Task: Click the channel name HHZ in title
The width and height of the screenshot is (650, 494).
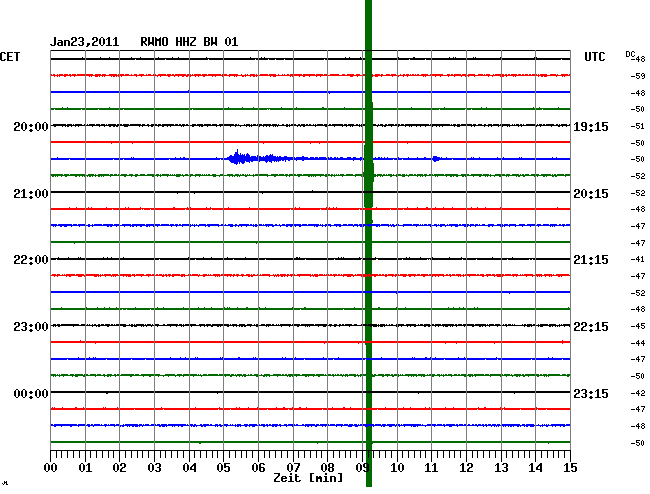Action: [x=186, y=42]
